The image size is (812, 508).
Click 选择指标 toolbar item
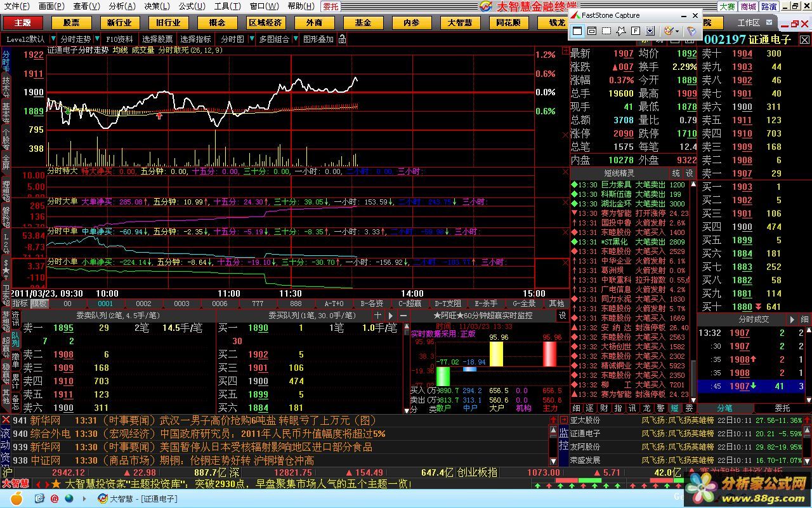click(195, 39)
